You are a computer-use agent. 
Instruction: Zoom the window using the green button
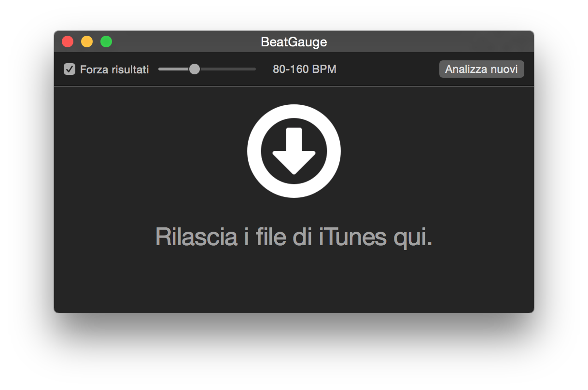pos(106,42)
